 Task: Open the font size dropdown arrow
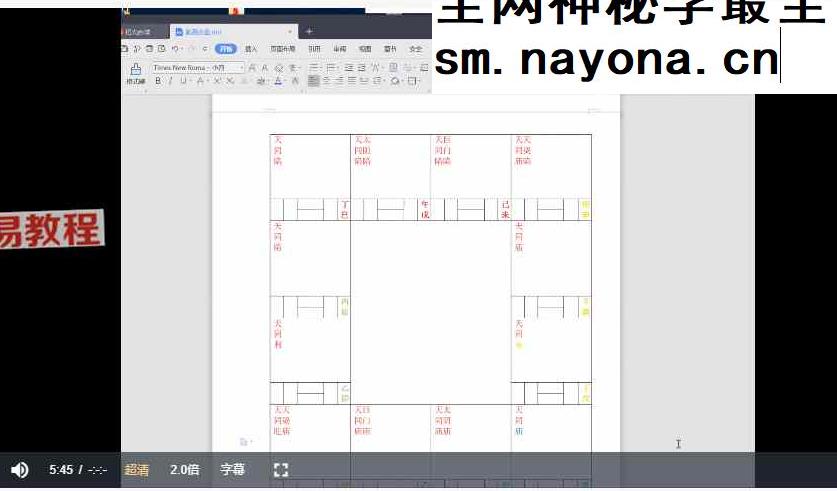(242, 68)
